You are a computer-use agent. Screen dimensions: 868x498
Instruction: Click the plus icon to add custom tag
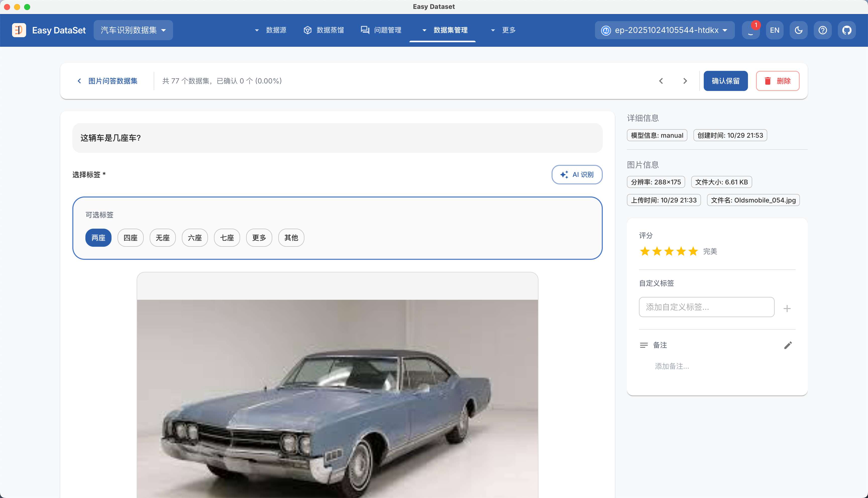(787, 309)
